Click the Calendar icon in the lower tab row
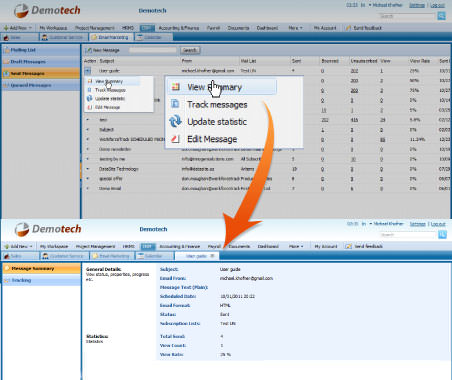The height and width of the screenshot is (380, 452). [x=141, y=256]
